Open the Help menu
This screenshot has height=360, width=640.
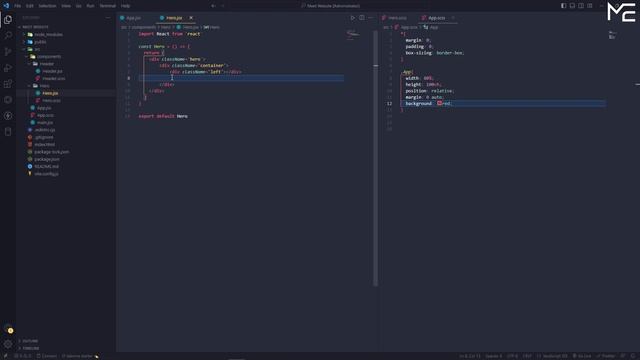click(125, 6)
